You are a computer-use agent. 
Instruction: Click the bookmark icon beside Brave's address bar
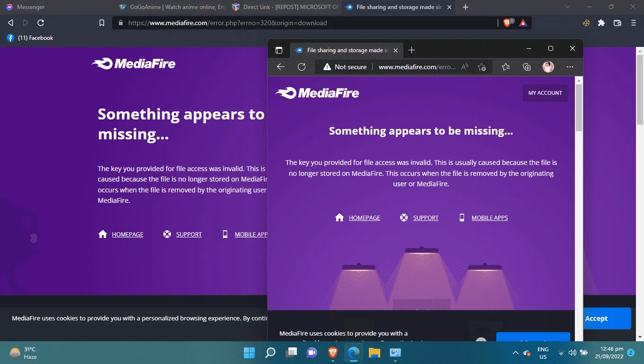pos(102,23)
